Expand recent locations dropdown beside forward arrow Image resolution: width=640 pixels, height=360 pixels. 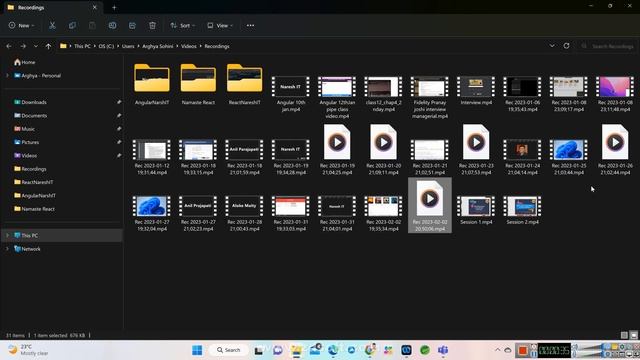point(36,46)
